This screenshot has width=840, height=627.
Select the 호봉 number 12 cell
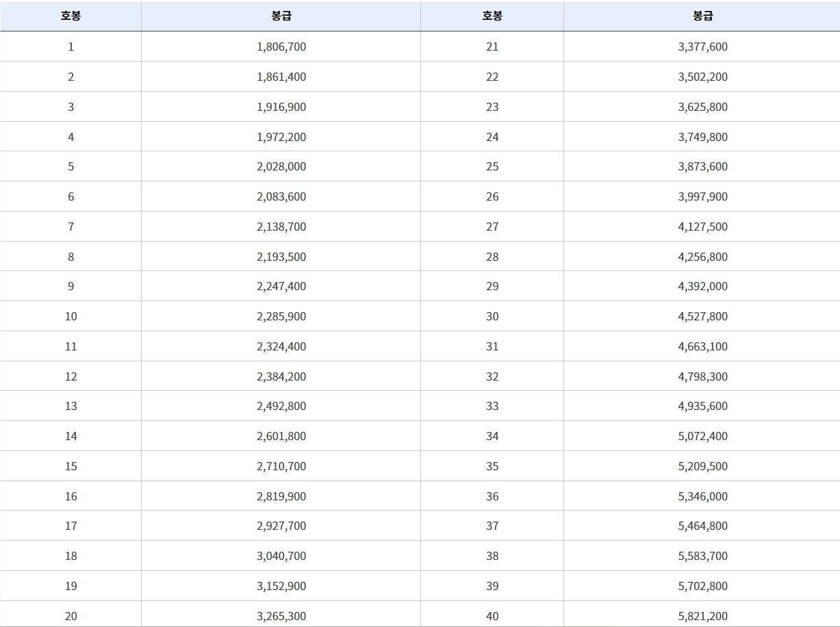coord(71,376)
